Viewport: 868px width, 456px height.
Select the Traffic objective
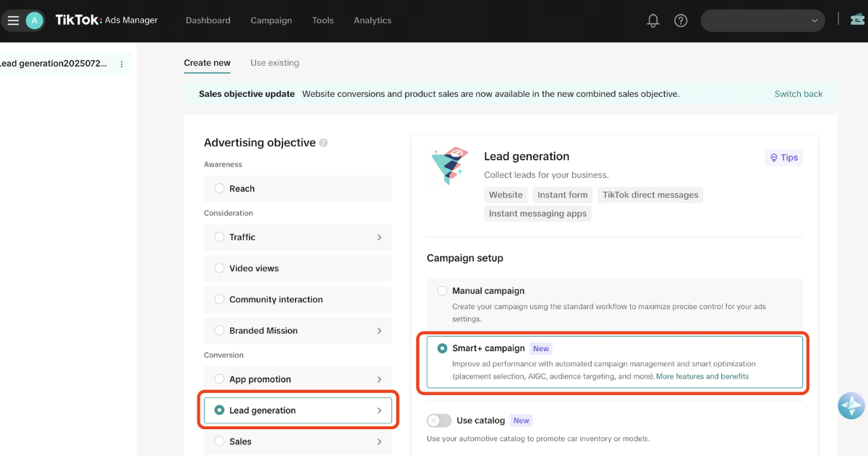pos(298,237)
